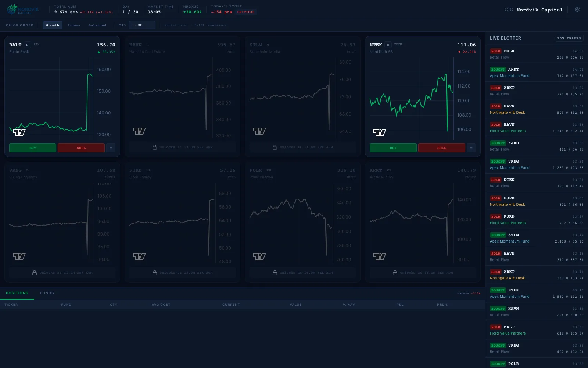Image resolution: width=588 pixels, height=368 pixels.
Task: Click the CURRENT column header
Action: [231, 305]
